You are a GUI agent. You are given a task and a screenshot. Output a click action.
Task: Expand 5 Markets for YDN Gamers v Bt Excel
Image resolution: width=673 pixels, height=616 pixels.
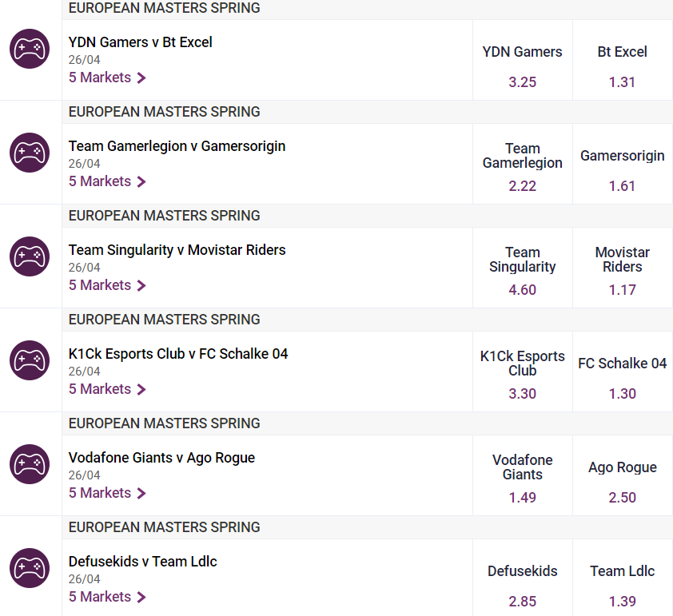[107, 77]
